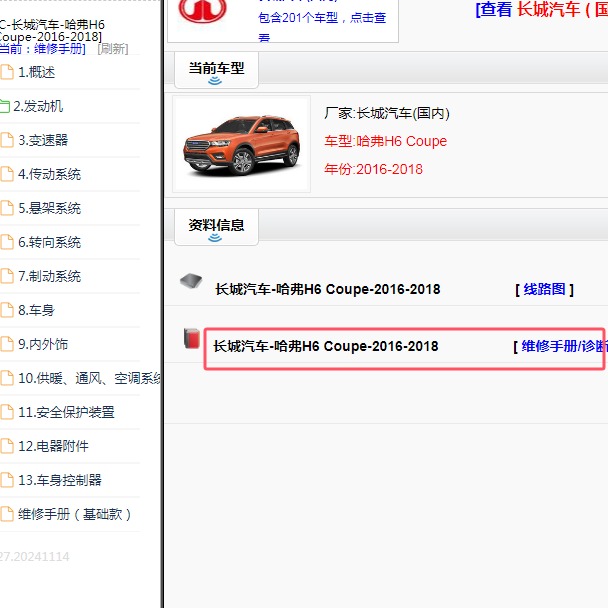Select 4.传动系统 chapter
The image size is (608, 608).
pos(50,174)
